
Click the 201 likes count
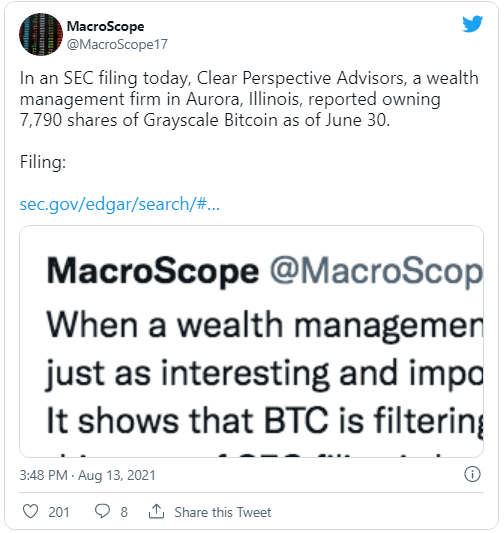coord(59,512)
